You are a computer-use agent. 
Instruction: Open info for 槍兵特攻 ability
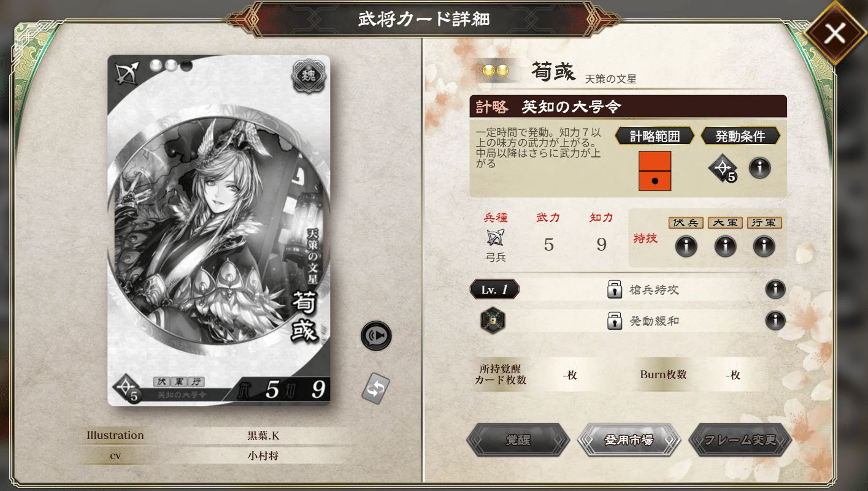point(775,289)
